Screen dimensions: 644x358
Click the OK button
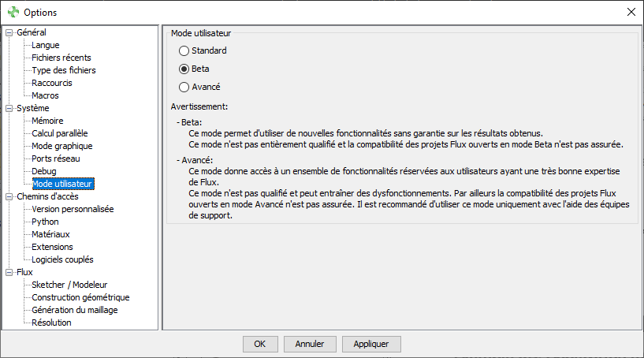coord(260,344)
